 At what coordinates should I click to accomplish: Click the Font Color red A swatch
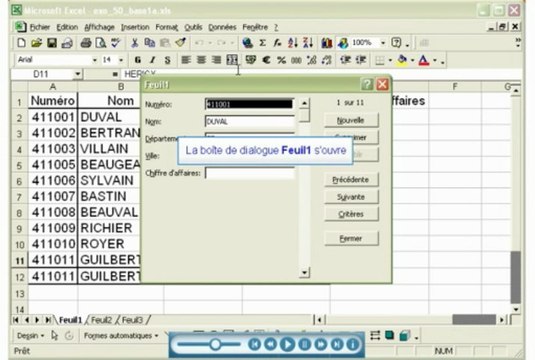coord(424,60)
